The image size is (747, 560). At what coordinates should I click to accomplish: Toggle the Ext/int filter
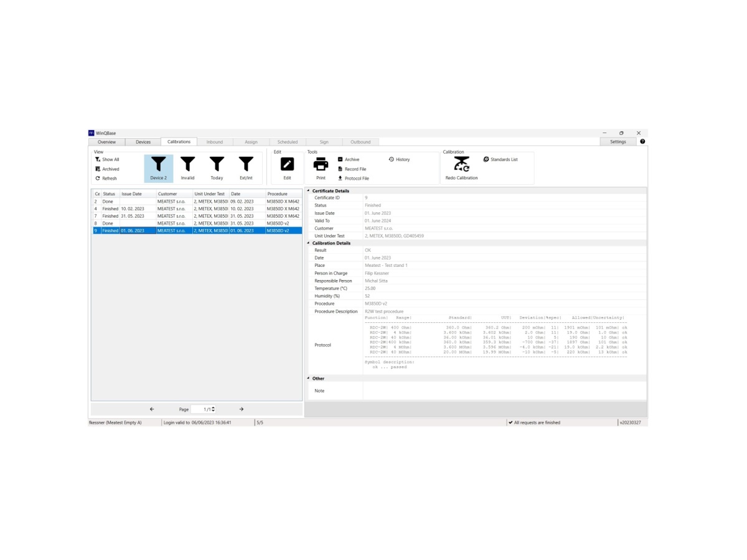pos(246,164)
